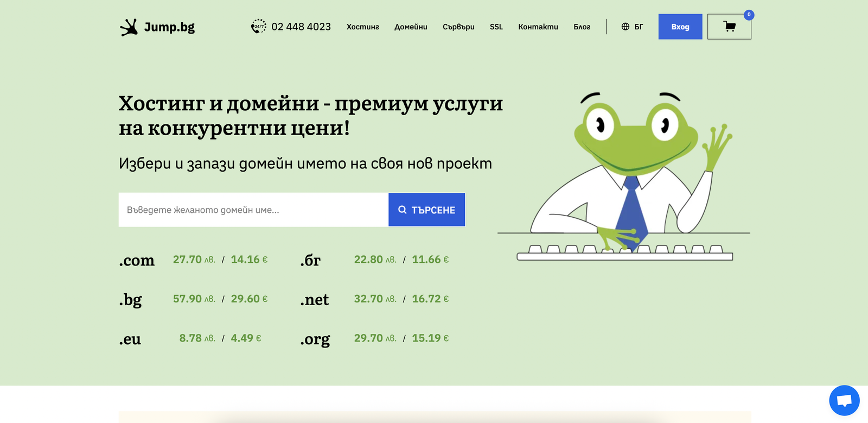Select the .com domain price
Viewport: 868px width, 423px height.
220,260
